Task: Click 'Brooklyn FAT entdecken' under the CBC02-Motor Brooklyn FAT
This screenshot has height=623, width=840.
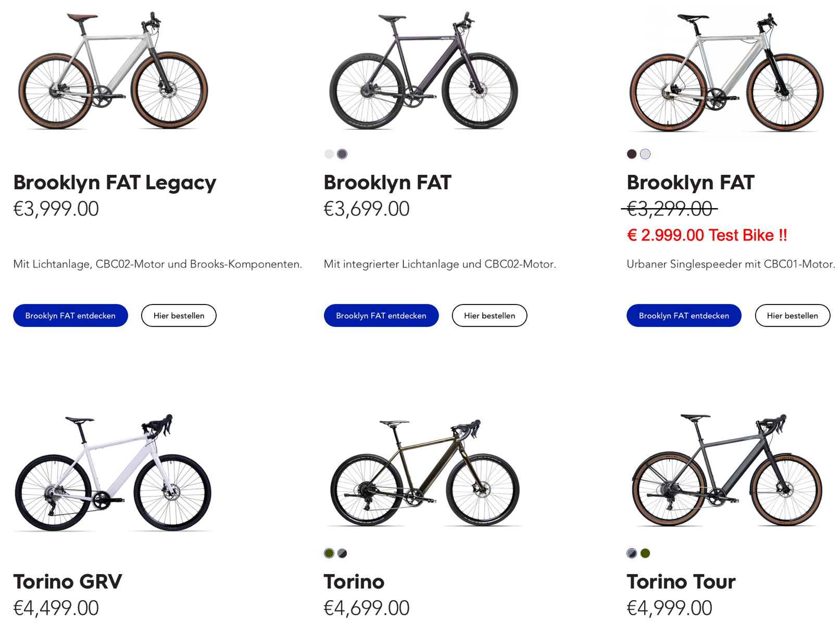Action: (x=381, y=315)
